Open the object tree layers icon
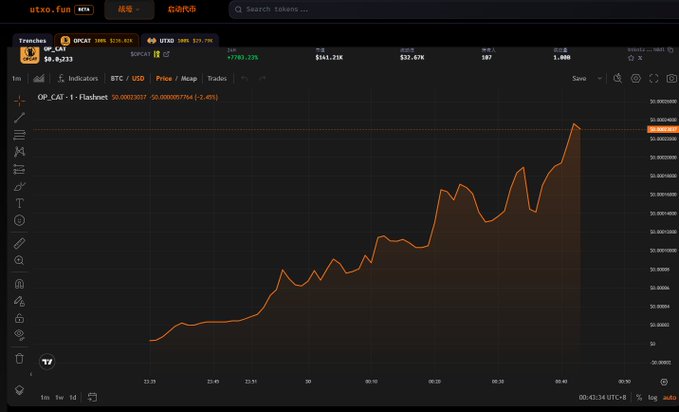The height and width of the screenshot is (412, 679). 19,390
